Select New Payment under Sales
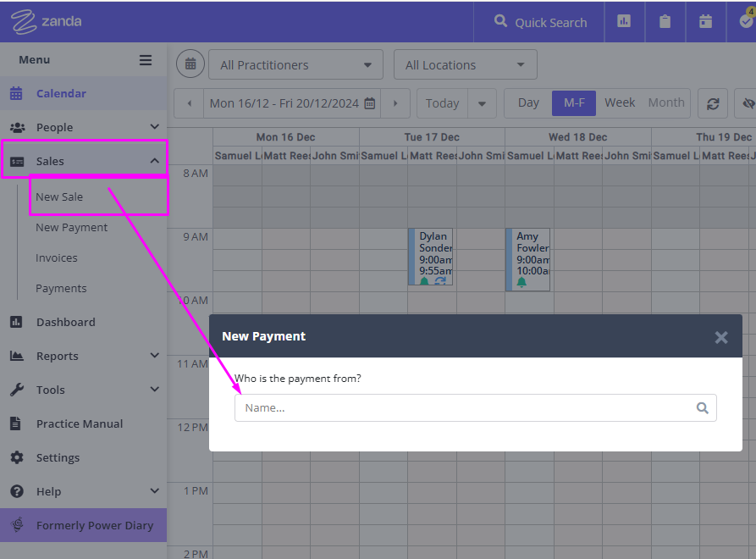 tap(71, 227)
